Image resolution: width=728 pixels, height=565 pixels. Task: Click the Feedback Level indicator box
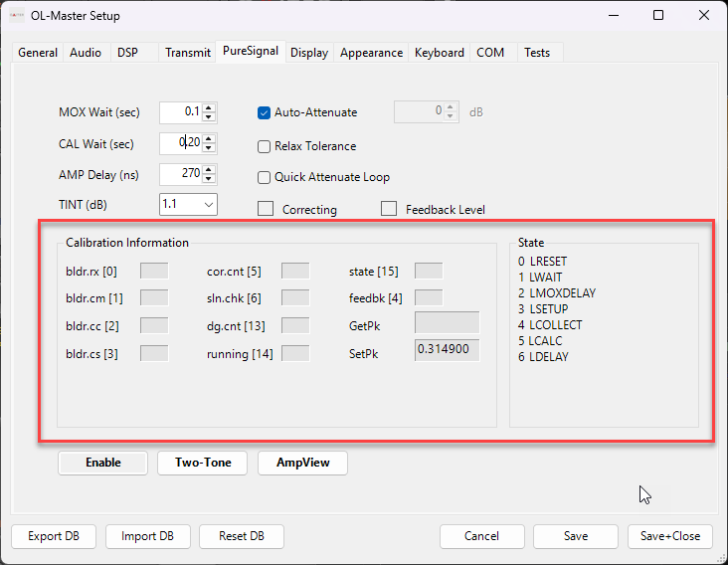[389, 209]
